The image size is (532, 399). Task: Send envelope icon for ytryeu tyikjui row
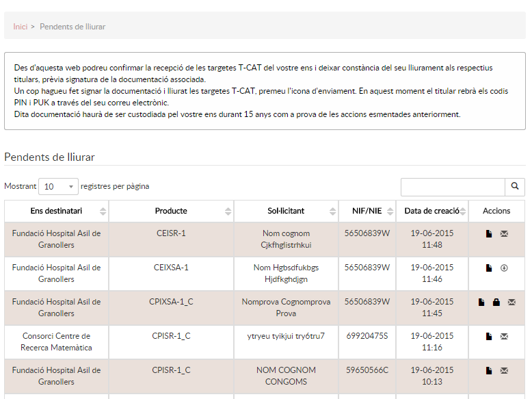(x=504, y=337)
